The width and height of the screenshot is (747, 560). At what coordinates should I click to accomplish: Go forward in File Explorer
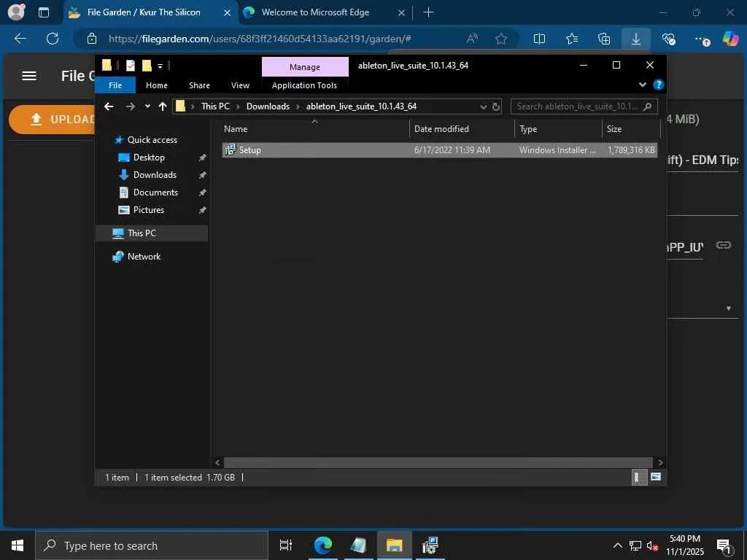point(130,106)
